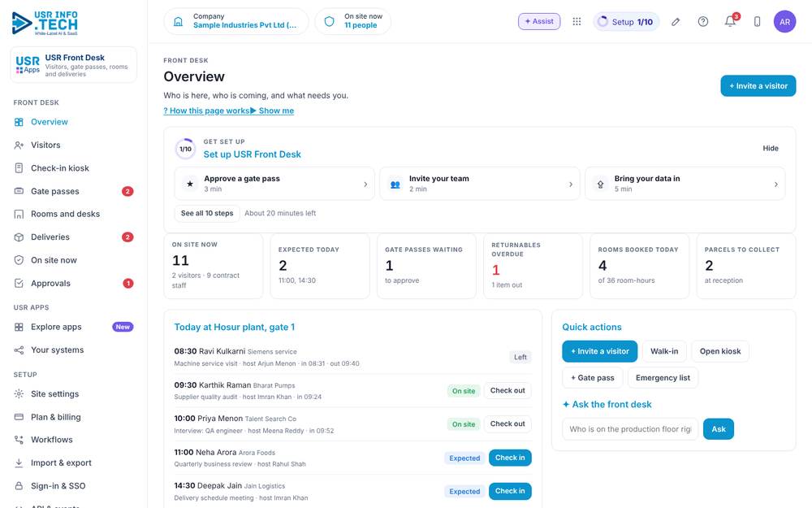Focus the Ask the front desk input
This screenshot has width=812, height=508.
(x=630, y=429)
